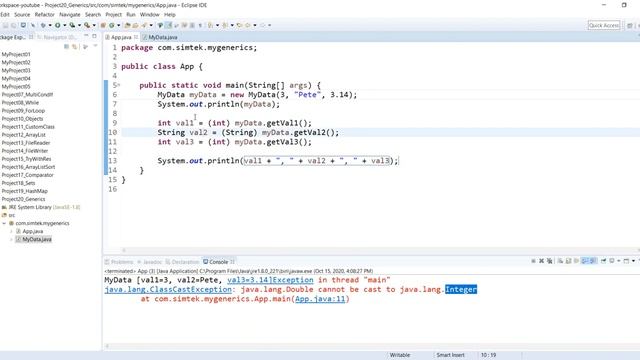640x360 pixels.
Task: Click the Save icon in the main toolbar
Action: [5, 25]
